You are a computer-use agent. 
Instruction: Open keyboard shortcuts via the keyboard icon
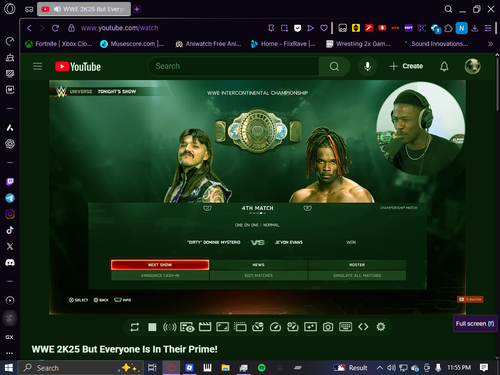[x=345, y=327]
